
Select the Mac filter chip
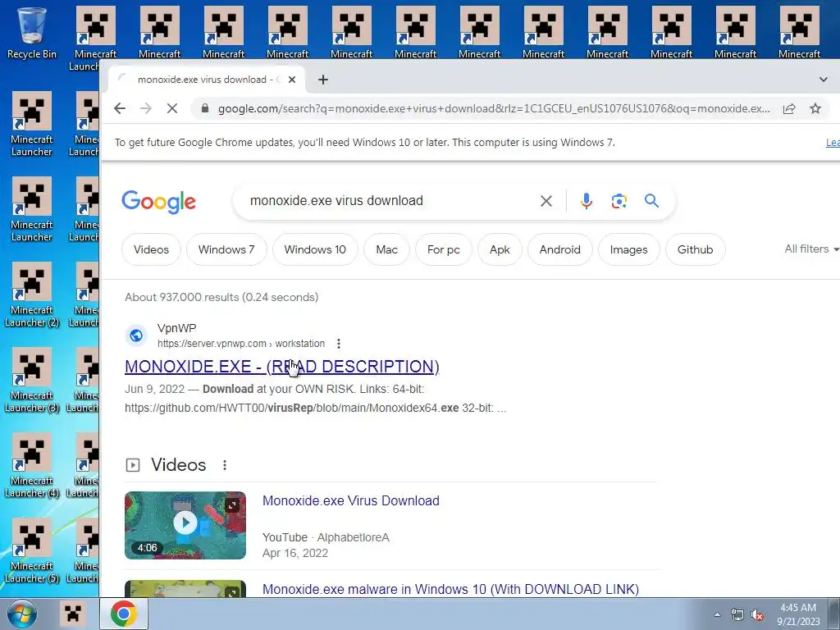[387, 249]
